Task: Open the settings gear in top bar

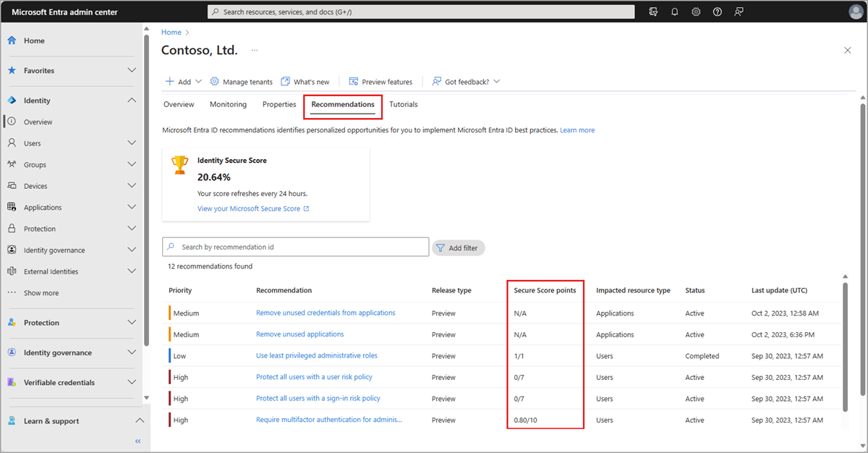Action: click(696, 12)
